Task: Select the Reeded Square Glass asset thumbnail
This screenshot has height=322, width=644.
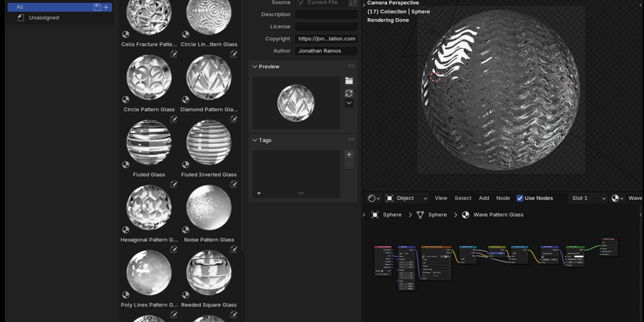Action: 209,273
